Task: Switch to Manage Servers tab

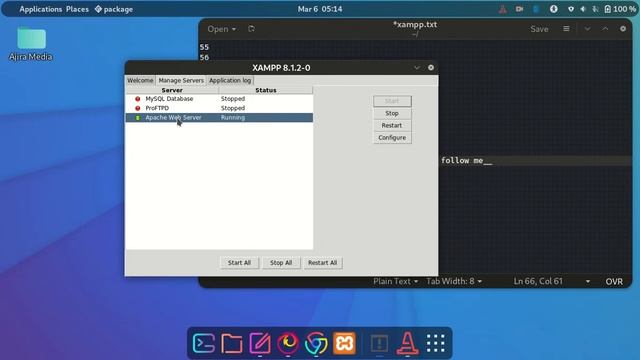Action: 181,80
